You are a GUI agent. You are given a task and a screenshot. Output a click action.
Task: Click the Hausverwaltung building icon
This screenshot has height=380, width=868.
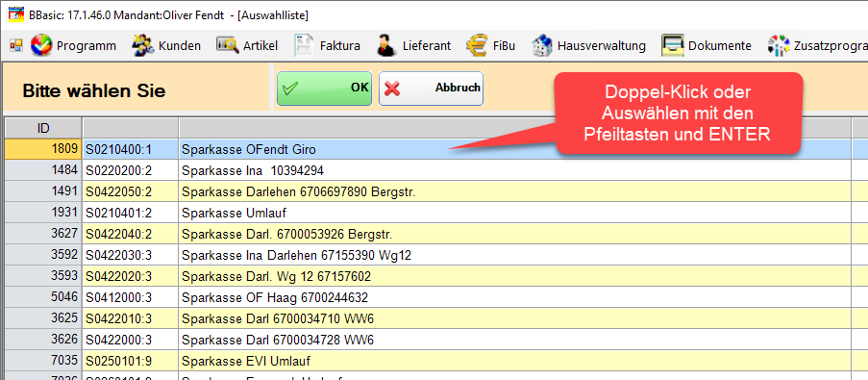click(x=542, y=45)
